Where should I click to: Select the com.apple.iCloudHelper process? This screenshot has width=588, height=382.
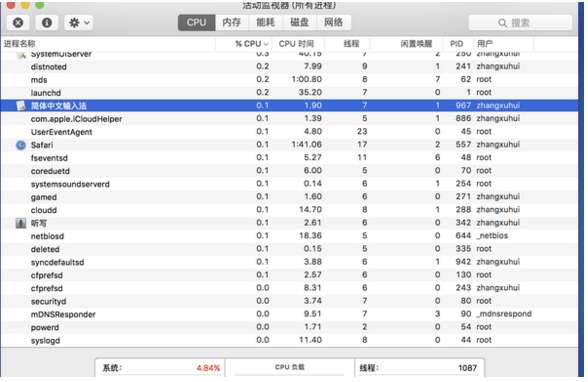click(76, 119)
